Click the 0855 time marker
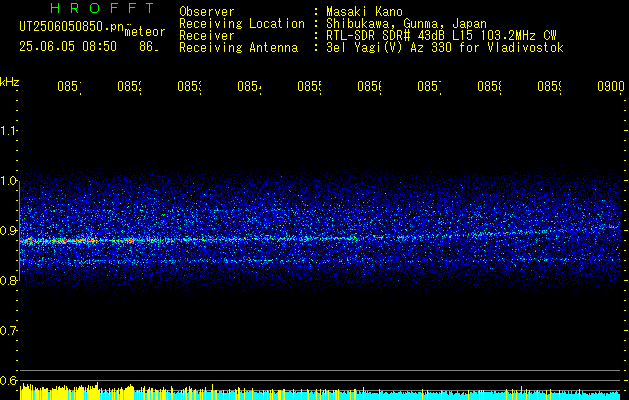 click(309, 86)
